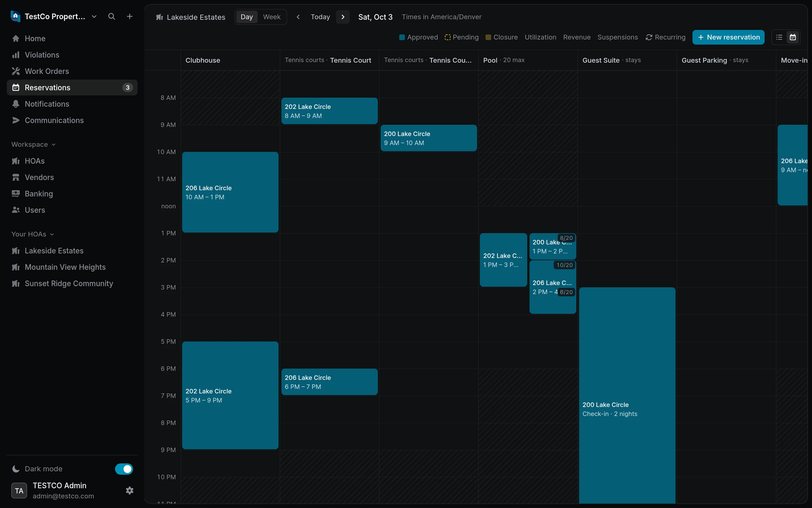Expand TestCo Properties organization dropdown
The width and height of the screenshot is (812, 508).
click(94, 16)
